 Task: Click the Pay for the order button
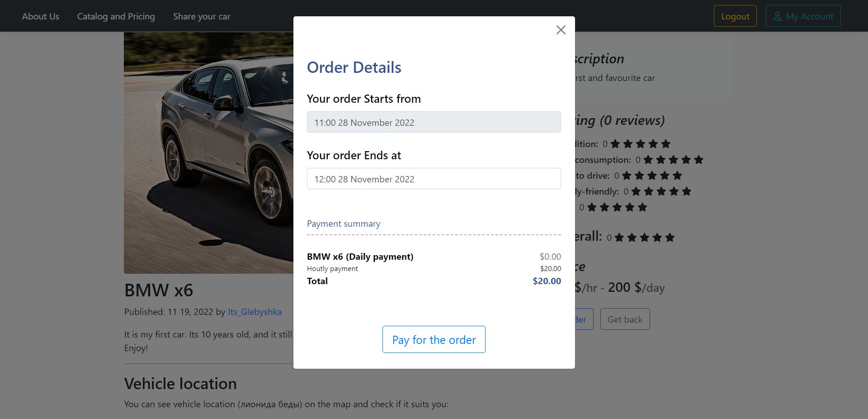[x=434, y=339]
